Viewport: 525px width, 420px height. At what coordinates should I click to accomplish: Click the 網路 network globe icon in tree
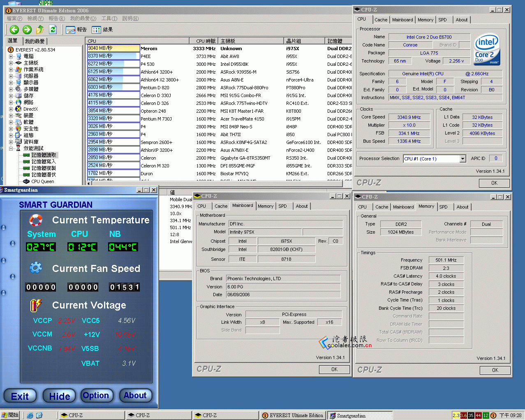(x=19, y=102)
